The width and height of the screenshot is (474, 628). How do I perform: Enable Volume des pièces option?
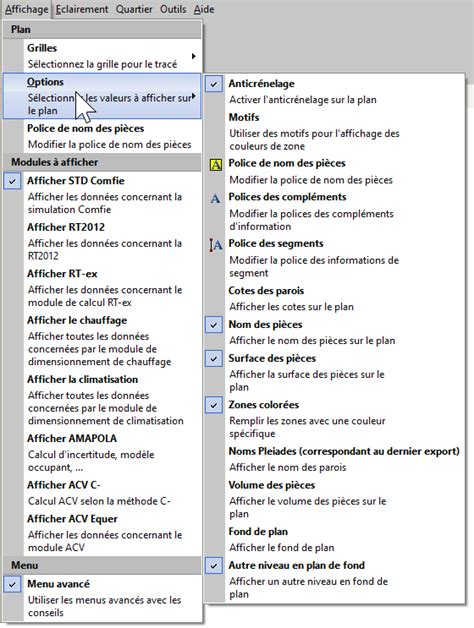point(335,499)
